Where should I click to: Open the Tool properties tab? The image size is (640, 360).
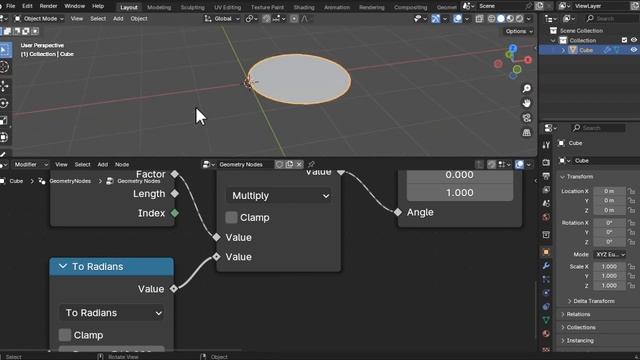546,145
